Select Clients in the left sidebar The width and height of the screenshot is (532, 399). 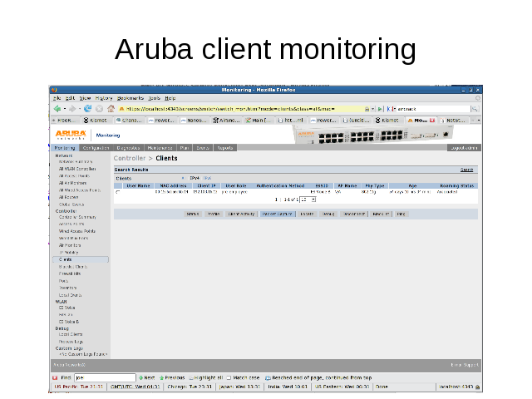(x=65, y=259)
